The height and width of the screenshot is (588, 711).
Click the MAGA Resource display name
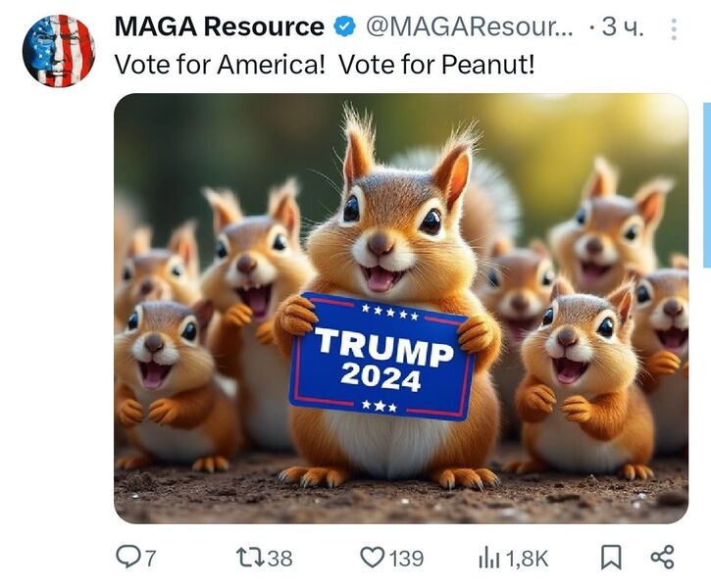coord(220,26)
